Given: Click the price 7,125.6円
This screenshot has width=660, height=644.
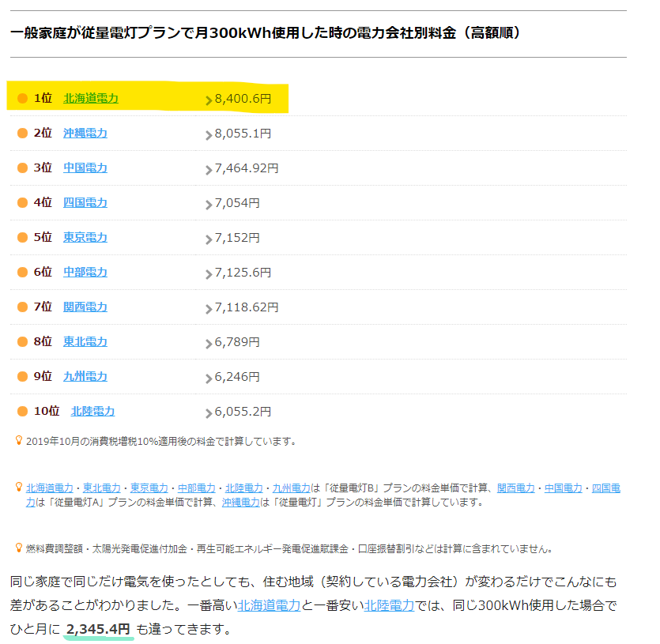Looking at the screenshot, I should click(243, 273).
